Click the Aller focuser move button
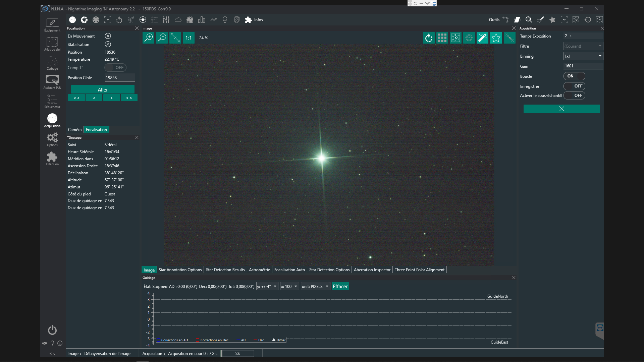This screenshot has height=362, width=644. click(103, 90)
